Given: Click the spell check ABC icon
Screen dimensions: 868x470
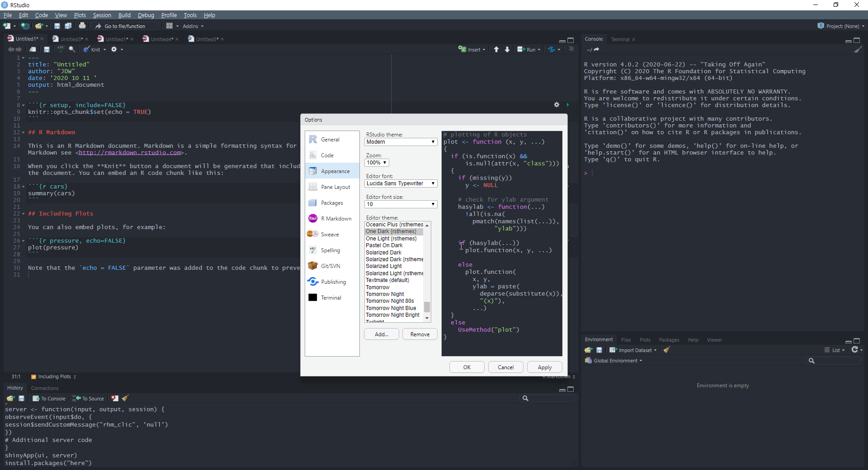Looking at the screenshot, I should [61, 49].
